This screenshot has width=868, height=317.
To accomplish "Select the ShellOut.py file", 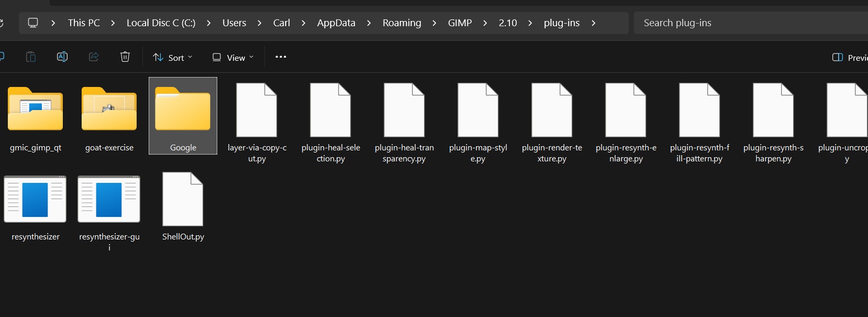I will pyautogui.click(x=183, y=205).
